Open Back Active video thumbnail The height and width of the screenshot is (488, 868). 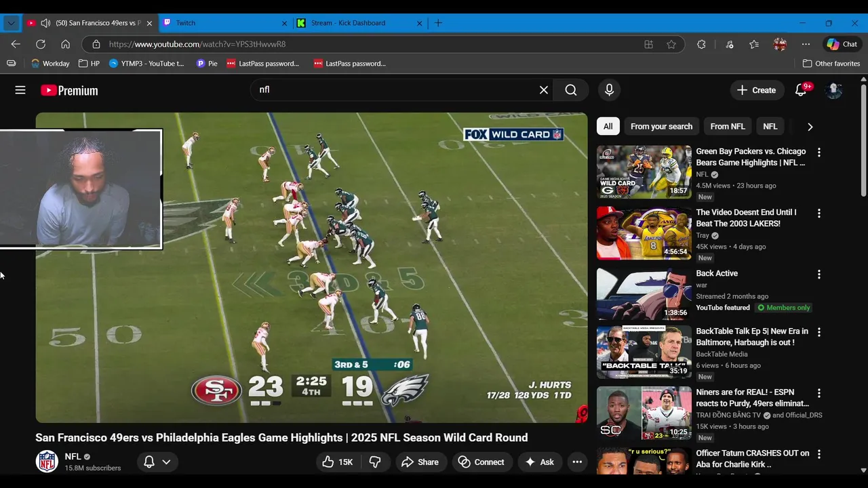[644, 293]
